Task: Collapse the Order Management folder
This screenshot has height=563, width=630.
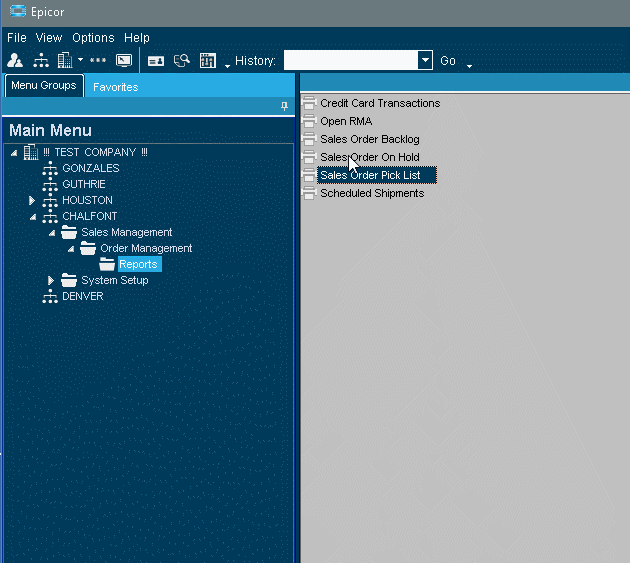Action: [x=71, y=249]
